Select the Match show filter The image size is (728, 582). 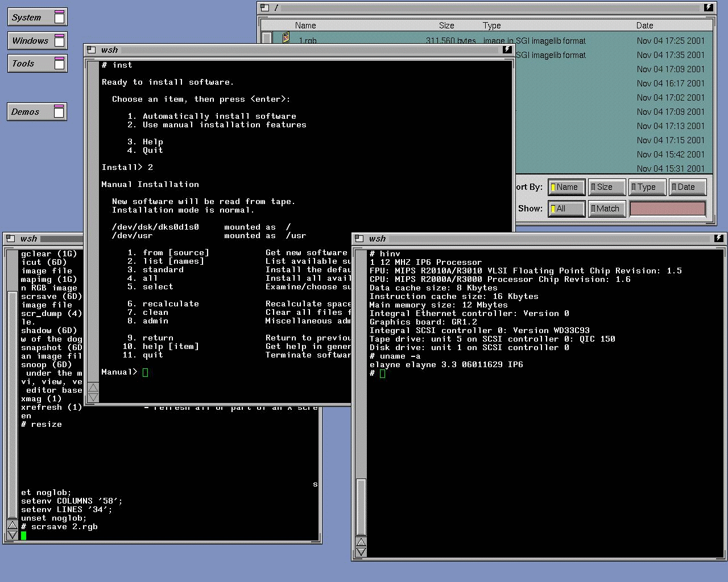606,209
